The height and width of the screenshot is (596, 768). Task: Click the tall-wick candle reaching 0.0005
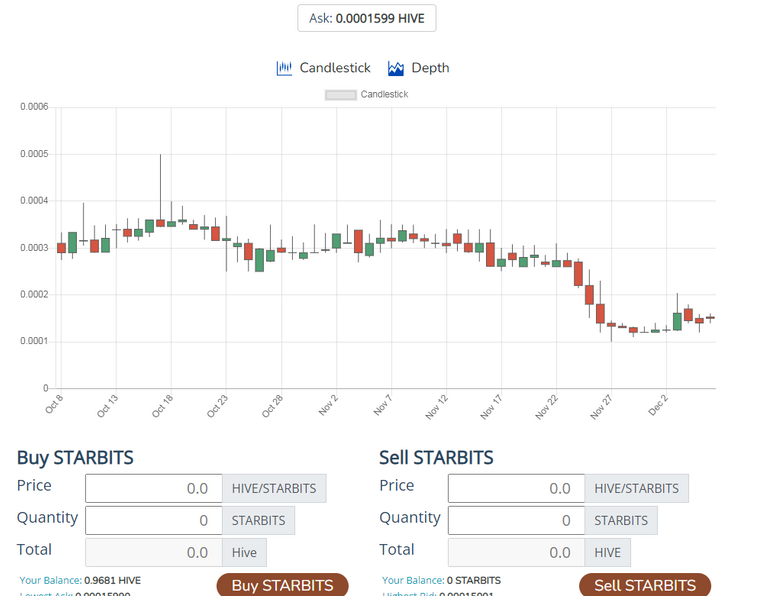click(x=160, y=223)
